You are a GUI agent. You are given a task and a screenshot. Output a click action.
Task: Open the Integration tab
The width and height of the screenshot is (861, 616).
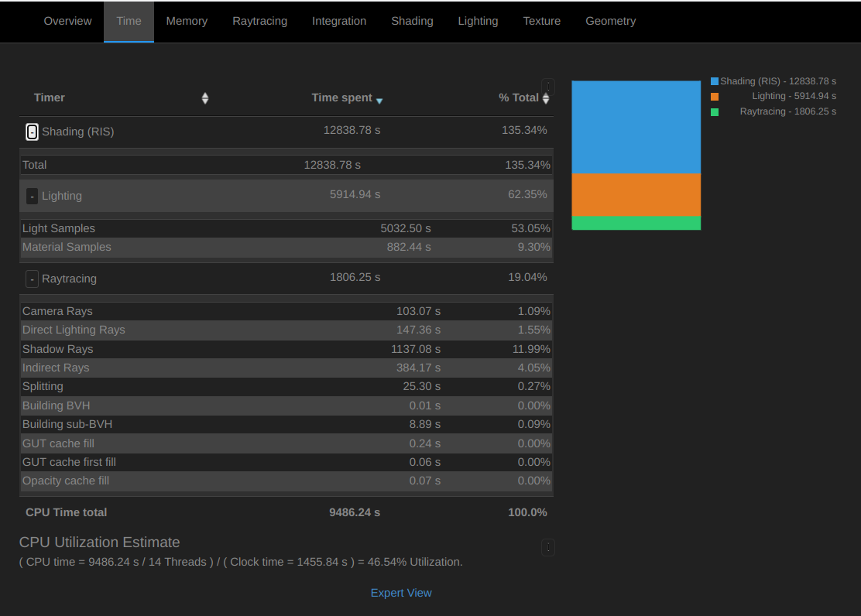(x=339, y=21)
